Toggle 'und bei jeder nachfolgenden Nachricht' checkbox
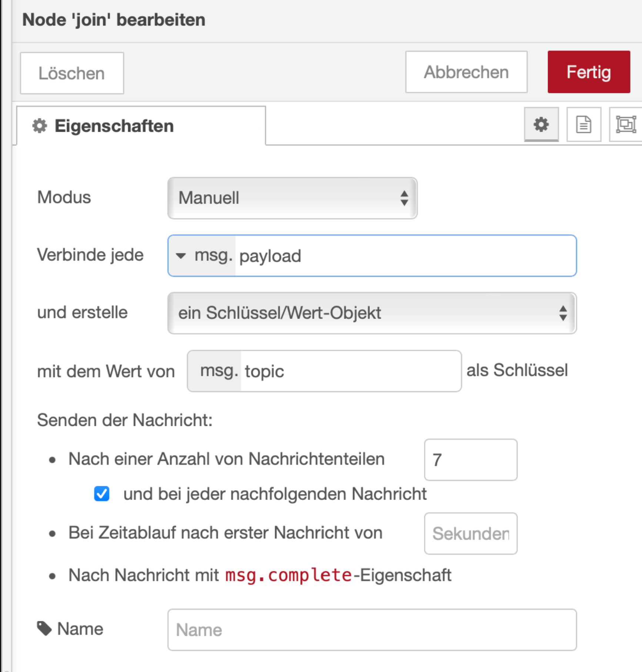This screenshot has width=642, height=672. (x=102, y=494)
